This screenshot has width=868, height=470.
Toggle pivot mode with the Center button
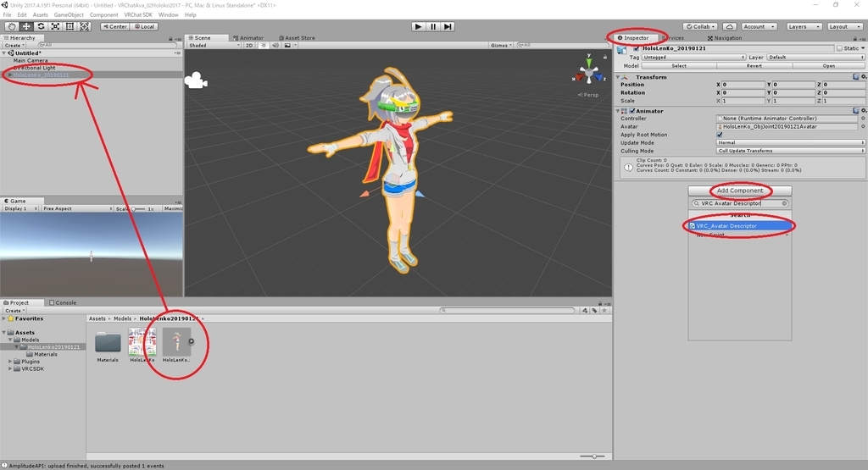pos(115,26)
